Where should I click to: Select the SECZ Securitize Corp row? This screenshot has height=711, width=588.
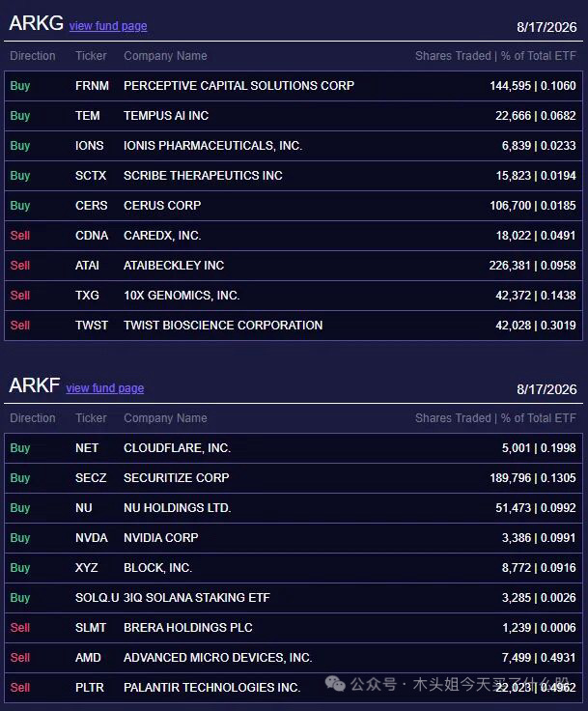point(294,478)
